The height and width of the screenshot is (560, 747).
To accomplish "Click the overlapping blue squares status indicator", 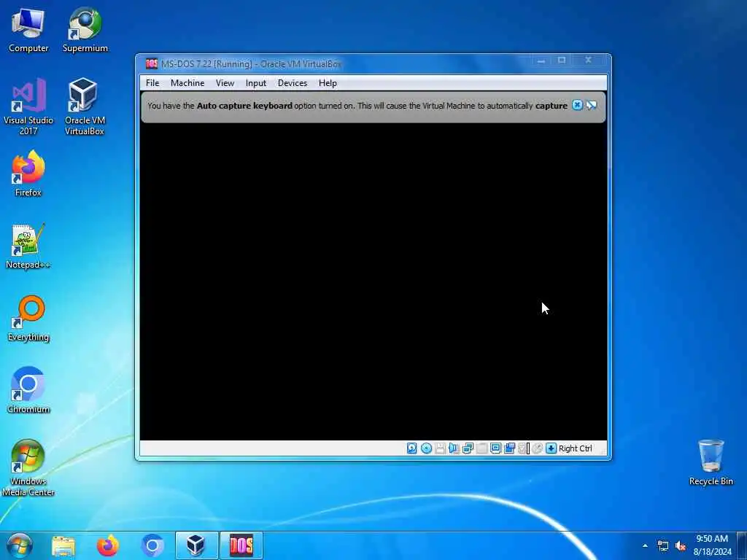I will (509, 448).
